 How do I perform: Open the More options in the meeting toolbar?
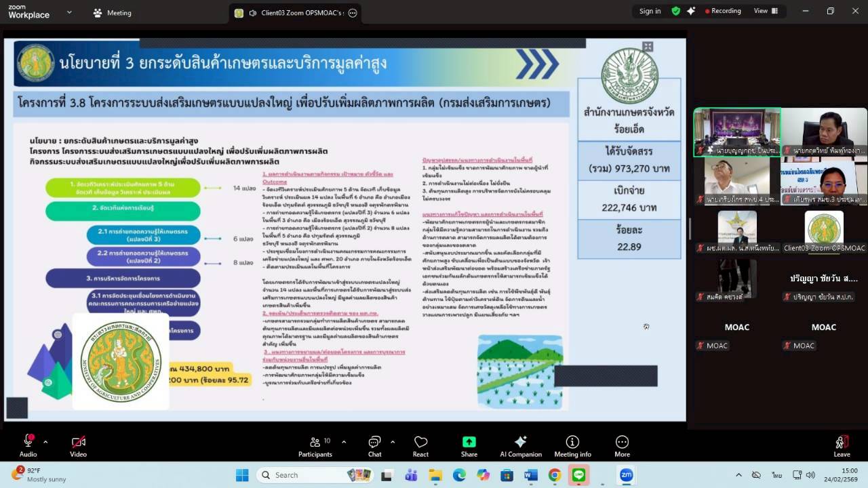pos(622,445)
